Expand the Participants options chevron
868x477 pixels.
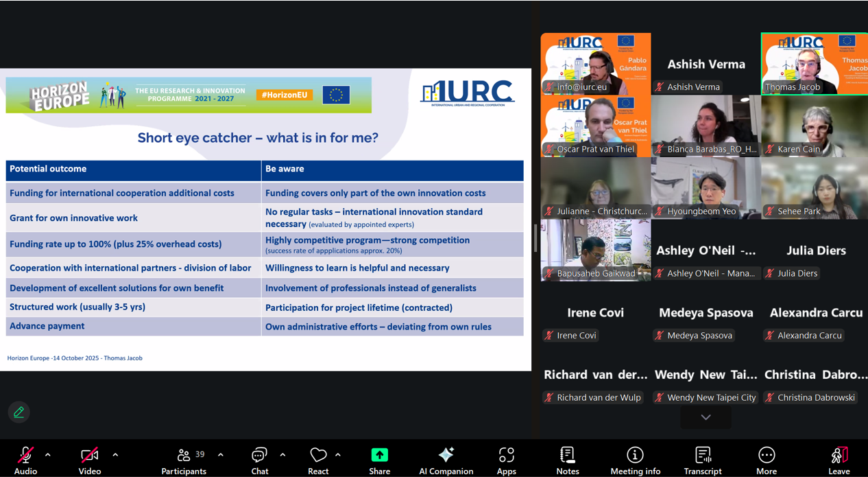pos(220,454)
